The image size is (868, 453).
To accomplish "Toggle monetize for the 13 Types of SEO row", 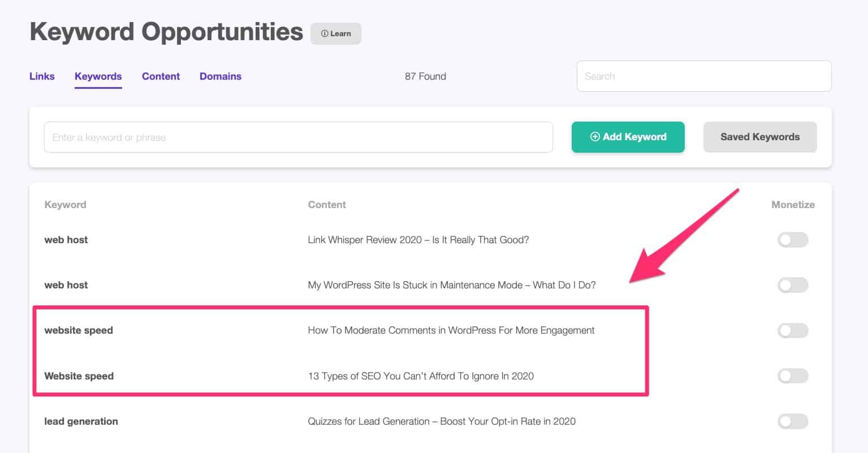I will click(x=793, y=376).
